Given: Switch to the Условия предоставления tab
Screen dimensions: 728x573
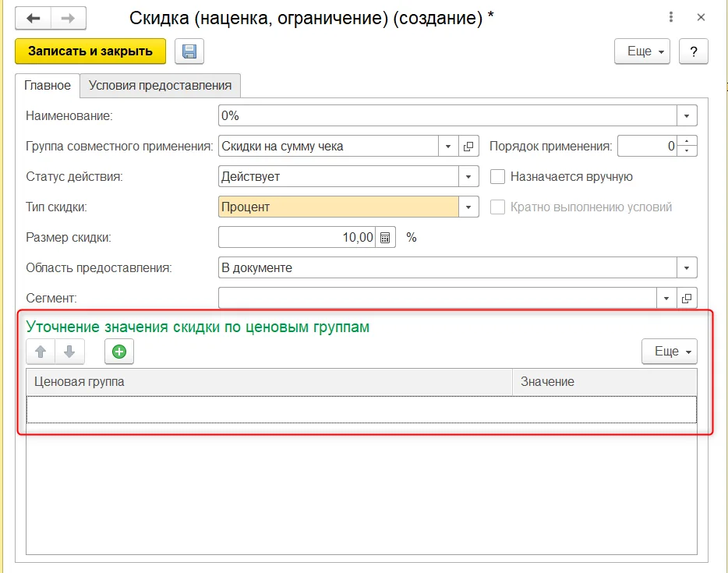Looking at the screenshot, I should click(x=161, y=86).
